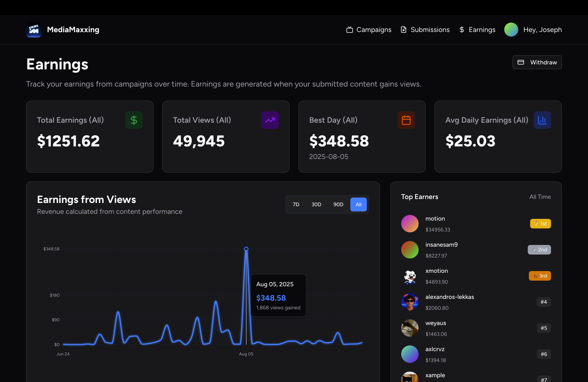Open the Campaigns page
Image resolution: width=588 pixels, height=382 pixels.
369,30
